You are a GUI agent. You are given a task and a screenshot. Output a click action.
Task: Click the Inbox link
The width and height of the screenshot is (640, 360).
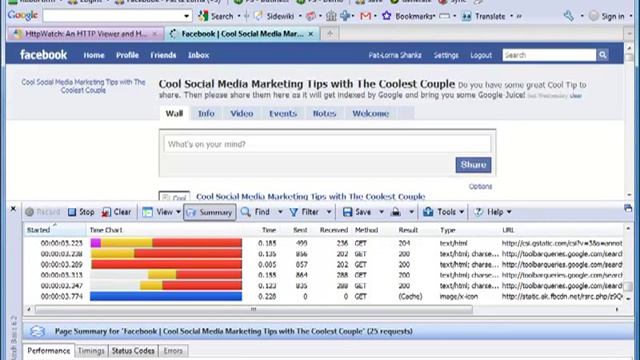coord(198,55)
